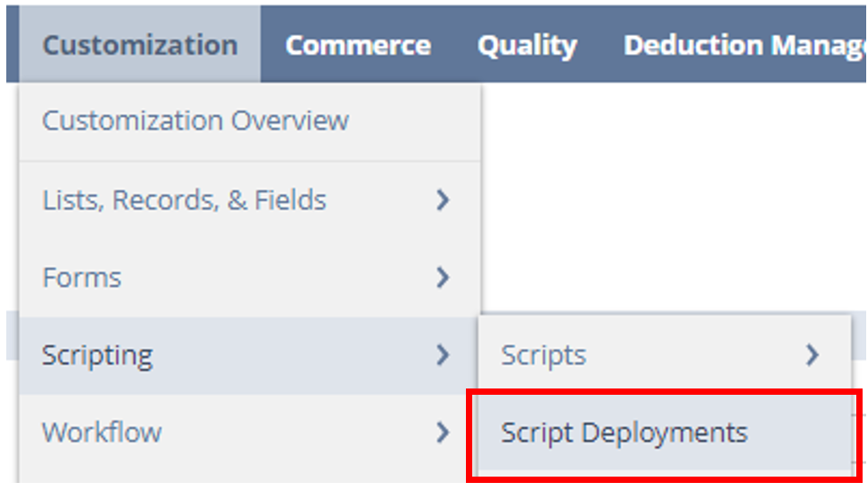868x491 pixels.
Task: Click the Scripting label text
Action: (x=97, y=355)
